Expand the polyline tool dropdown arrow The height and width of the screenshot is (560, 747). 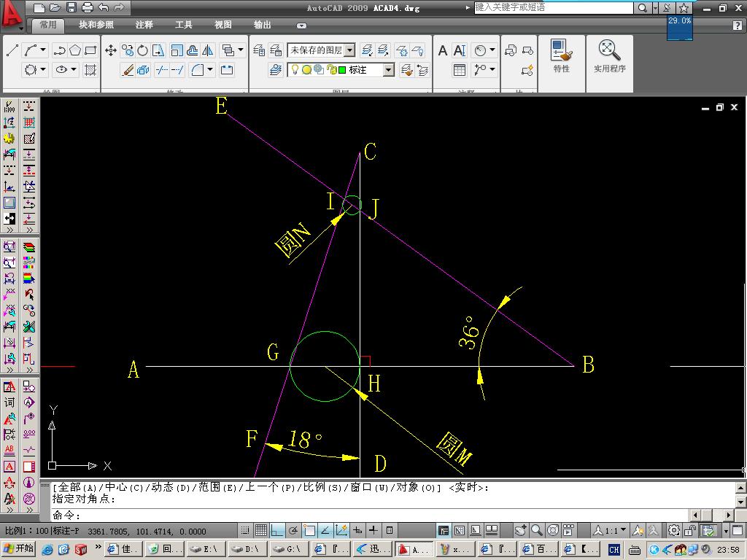coord(43,50)
